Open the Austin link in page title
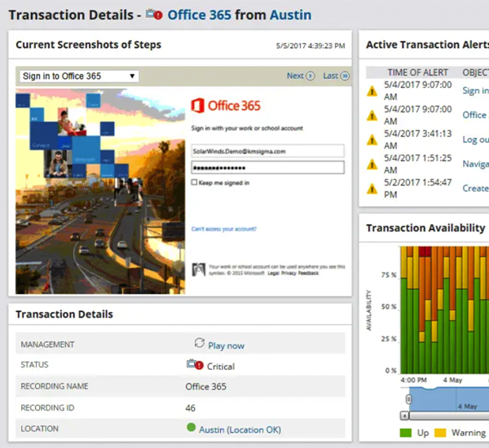Screen dimensions: 489x448 [290, 15]
